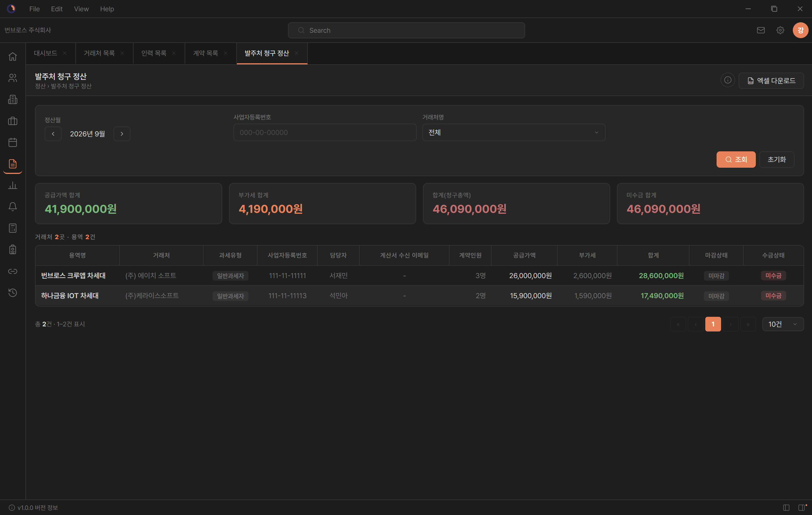
Task: Open the mail envelope icon
Action: point(761,30)
